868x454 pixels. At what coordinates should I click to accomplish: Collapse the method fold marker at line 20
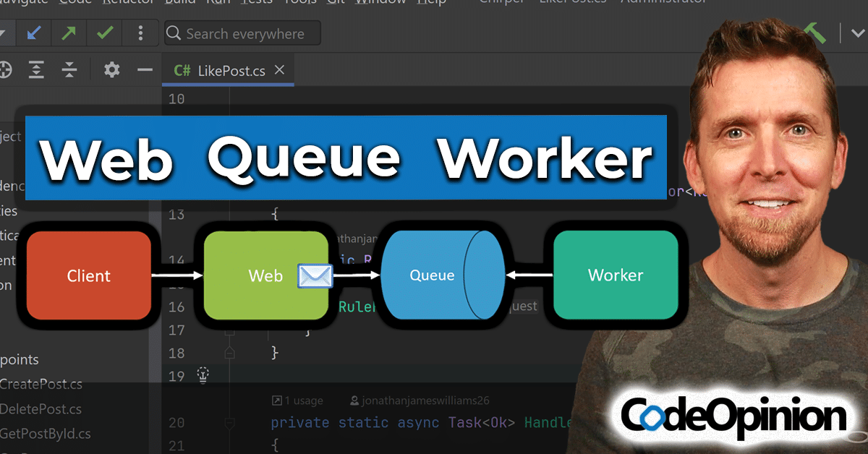coord(230,422)
